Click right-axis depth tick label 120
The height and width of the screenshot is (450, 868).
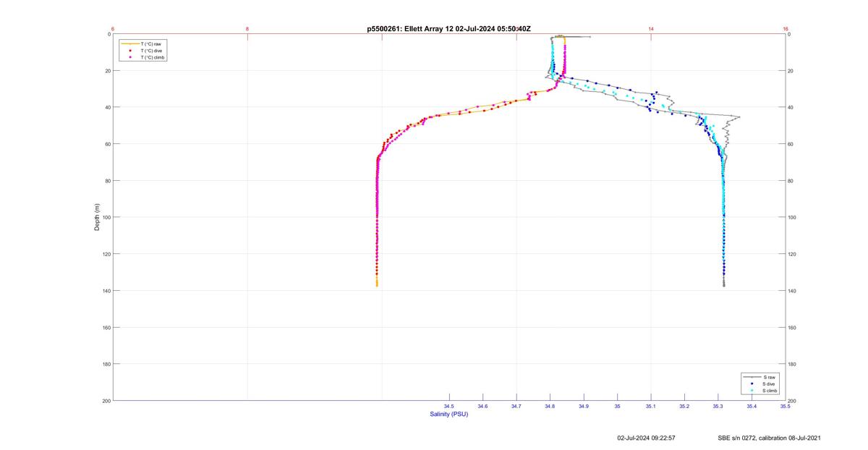pyautogui.click(x=792, y=254)
